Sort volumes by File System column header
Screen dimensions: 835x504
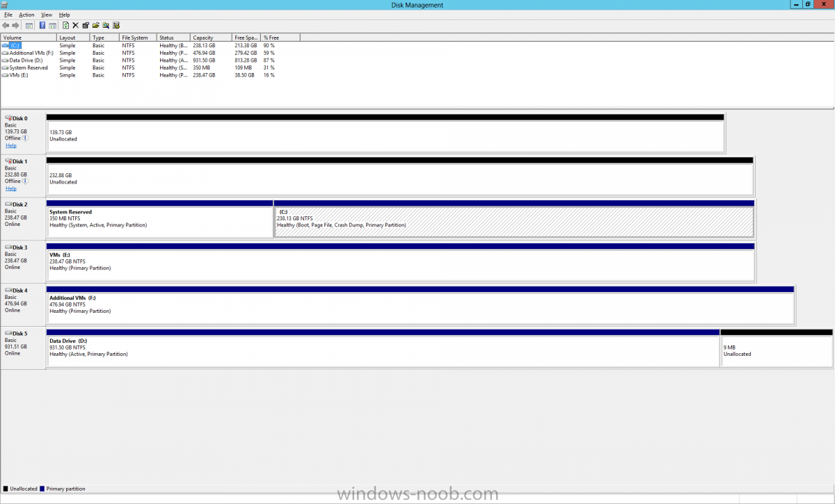click(x=134, y=38)
